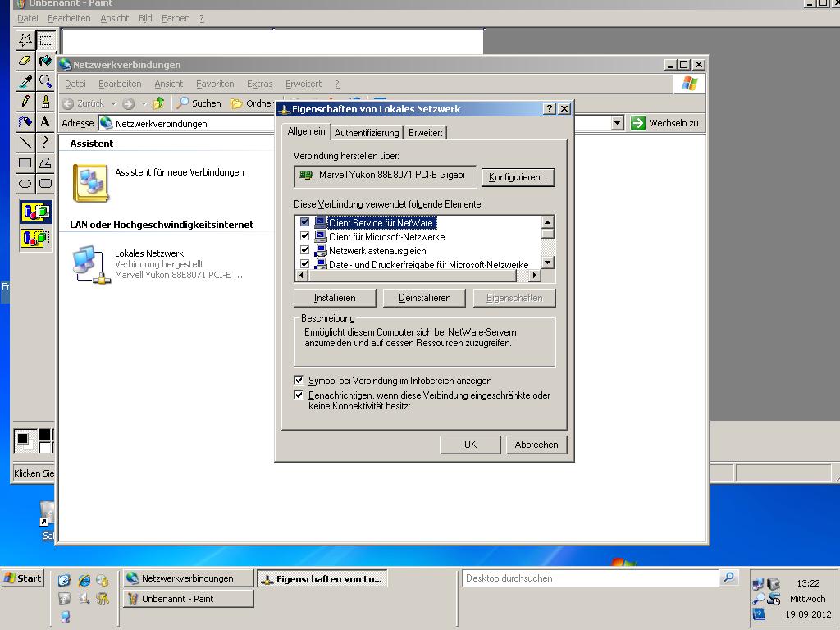Activate the Magnifier tool in Paint
Viewport: 840px width, 630px height.
46,81
